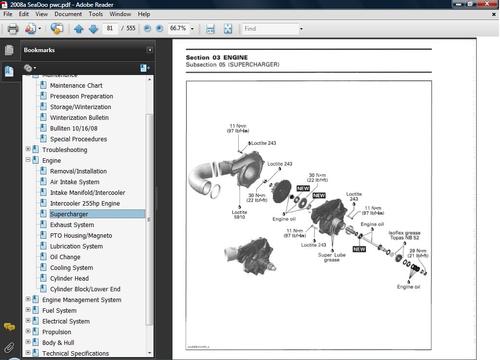Image resolution: width=500 pixels, height=360 pixels.
Task: Open bookmarks options gear menu
Action: (x=29, y=68)
